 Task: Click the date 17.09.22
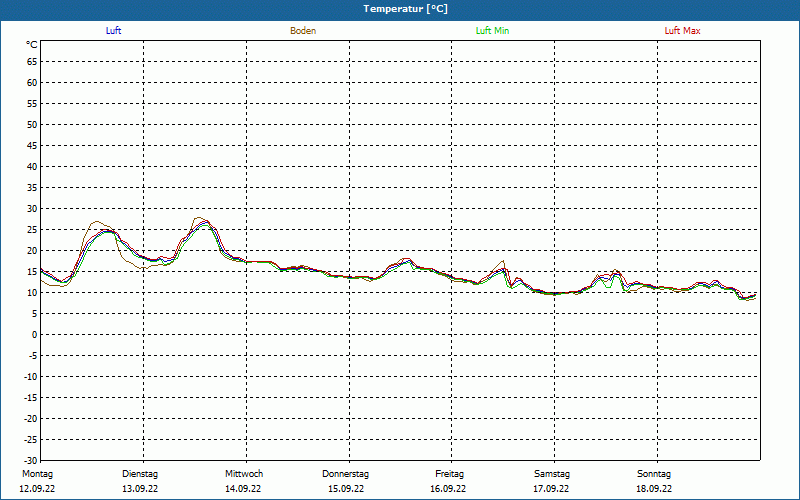(551, 489)
